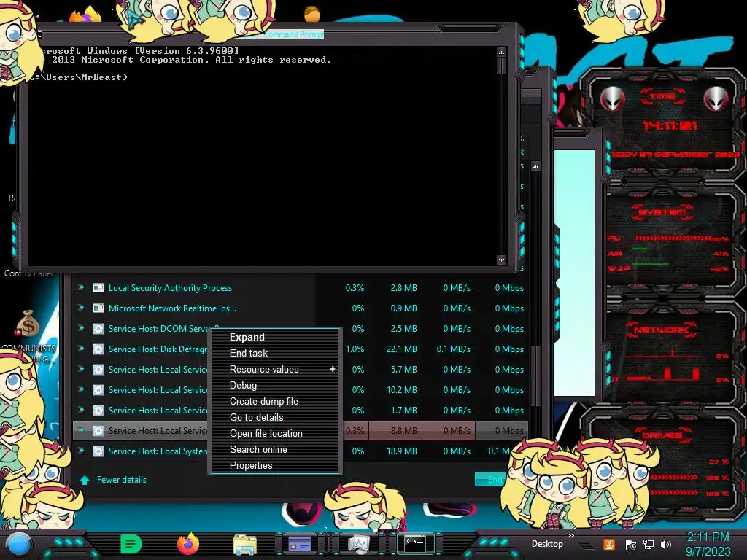Expand the Local Service row using 5.7 MB

(81, 369)
